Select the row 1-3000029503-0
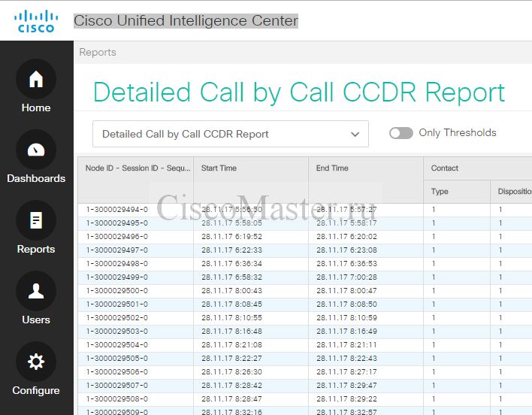 (304, 332)
